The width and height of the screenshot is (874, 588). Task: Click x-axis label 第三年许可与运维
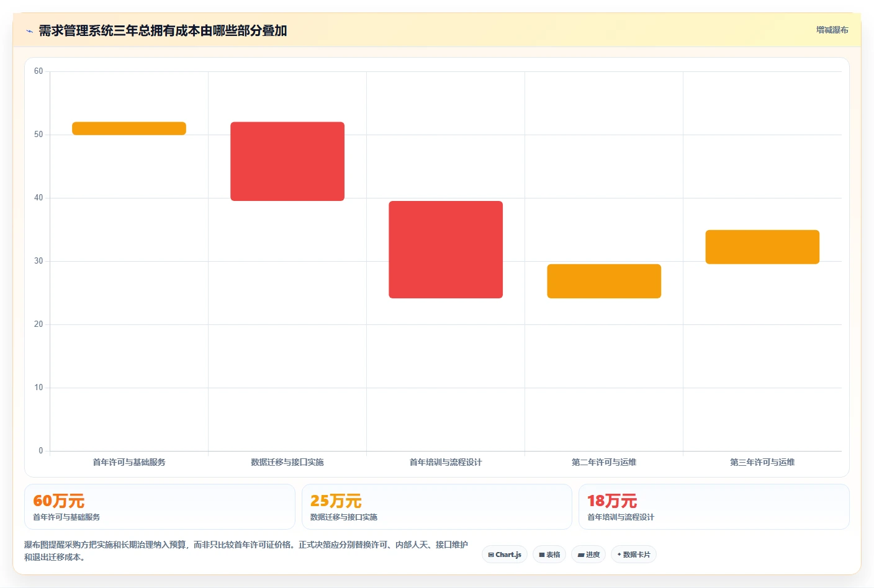click(762, 462)
